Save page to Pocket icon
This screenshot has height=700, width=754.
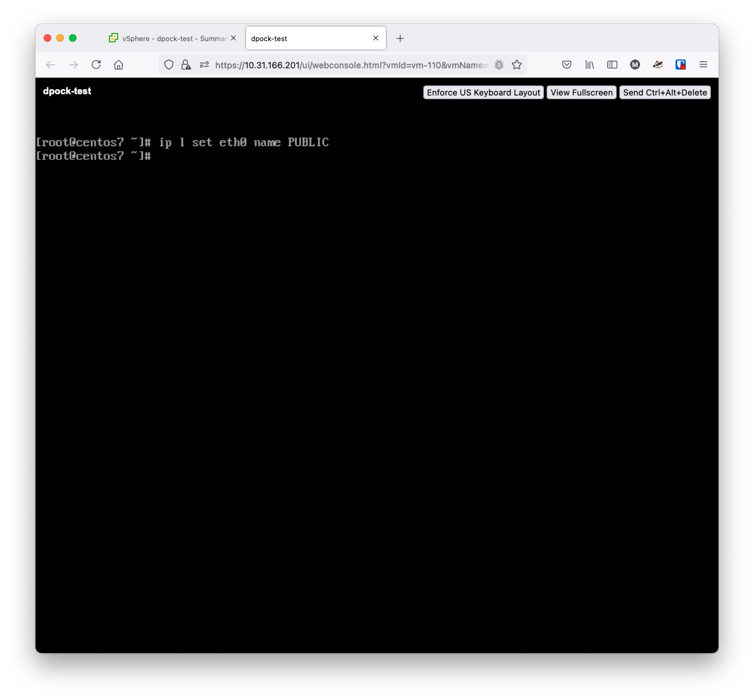(x=567, y=64)
